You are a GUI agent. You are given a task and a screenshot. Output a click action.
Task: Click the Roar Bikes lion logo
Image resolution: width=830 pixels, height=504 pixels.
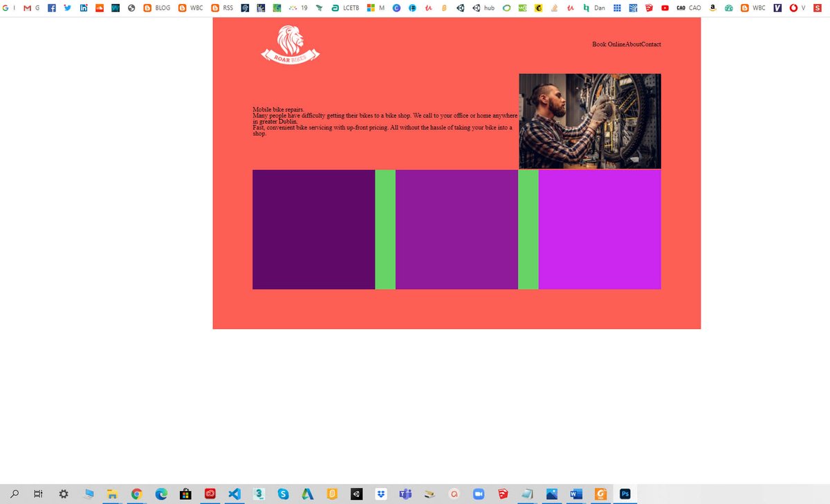coord(290,45)
